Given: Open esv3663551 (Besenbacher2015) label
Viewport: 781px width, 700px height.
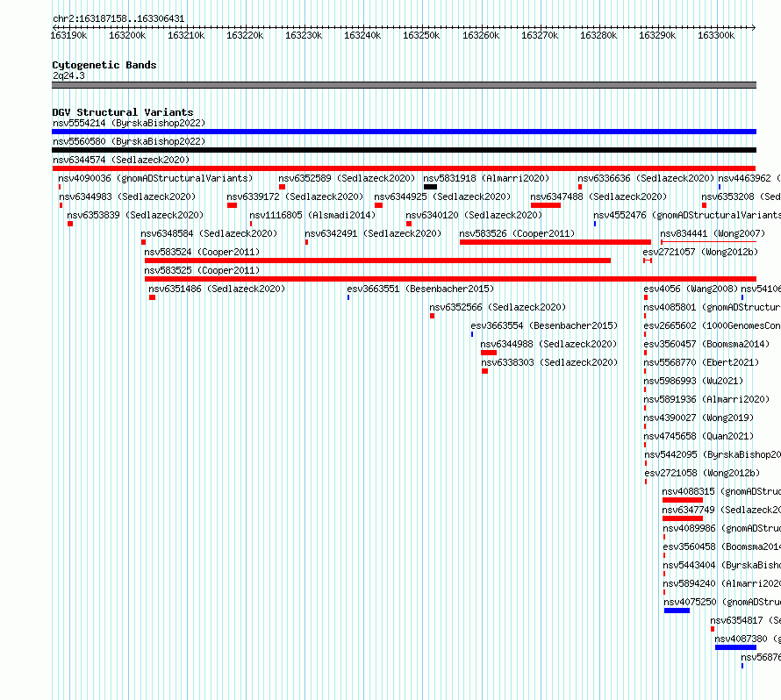Looking at the screenshot, I should pyautogui.click(x=420, y=289).
